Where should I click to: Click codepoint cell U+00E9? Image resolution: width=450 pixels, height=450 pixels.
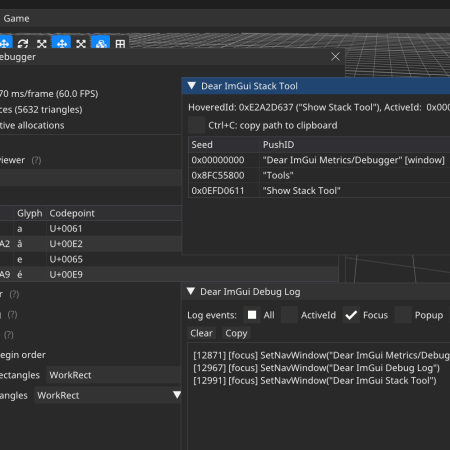[x=66, y=275]
